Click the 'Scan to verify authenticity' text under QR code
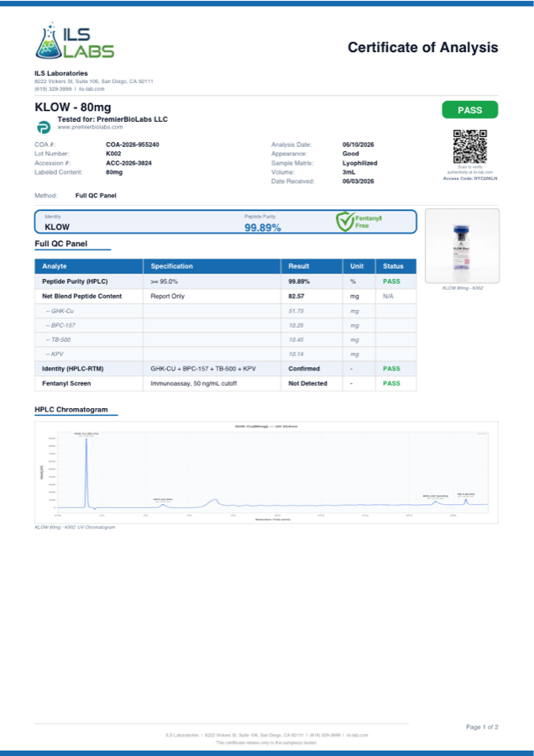The height and width of the screenshot is (756, 534). pos(470,170)
